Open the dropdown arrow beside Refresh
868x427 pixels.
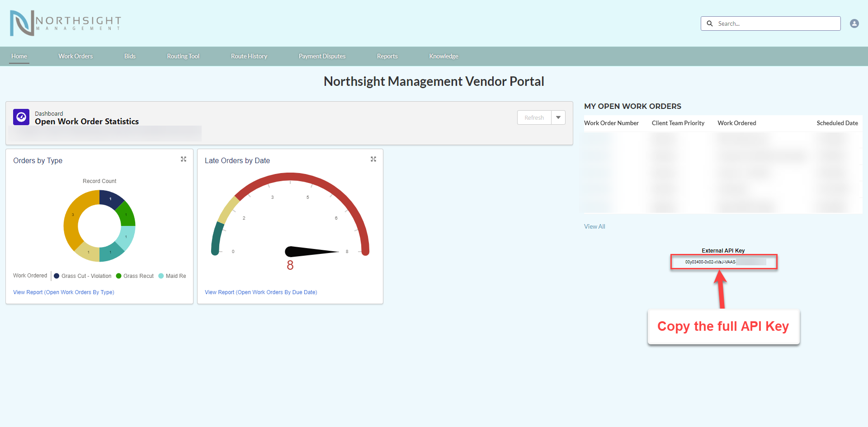558,117
